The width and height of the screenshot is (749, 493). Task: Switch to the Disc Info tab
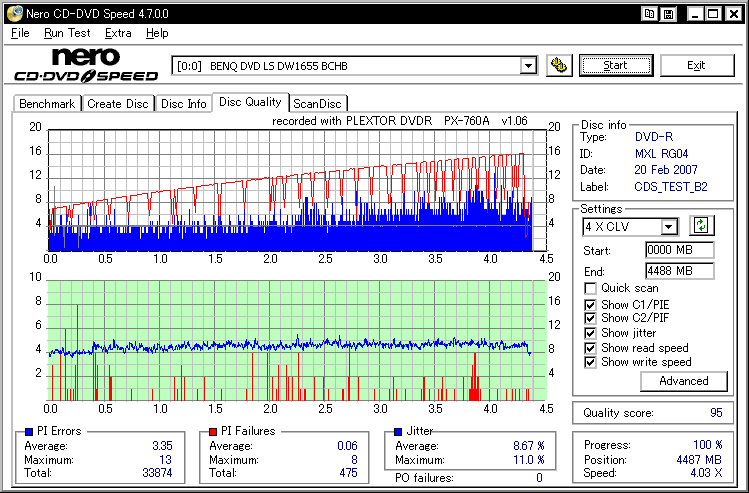tap(184, 103)
